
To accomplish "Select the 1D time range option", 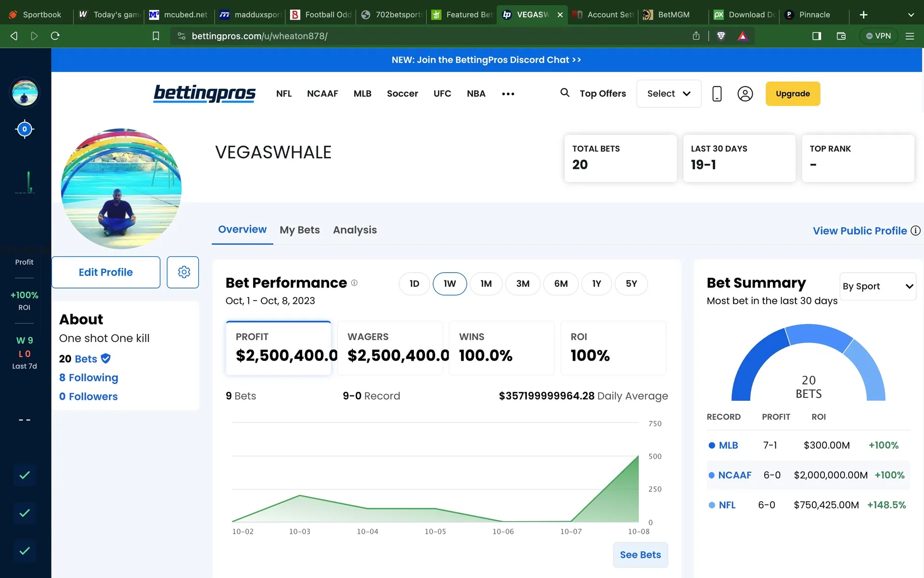I will (414, 284).
